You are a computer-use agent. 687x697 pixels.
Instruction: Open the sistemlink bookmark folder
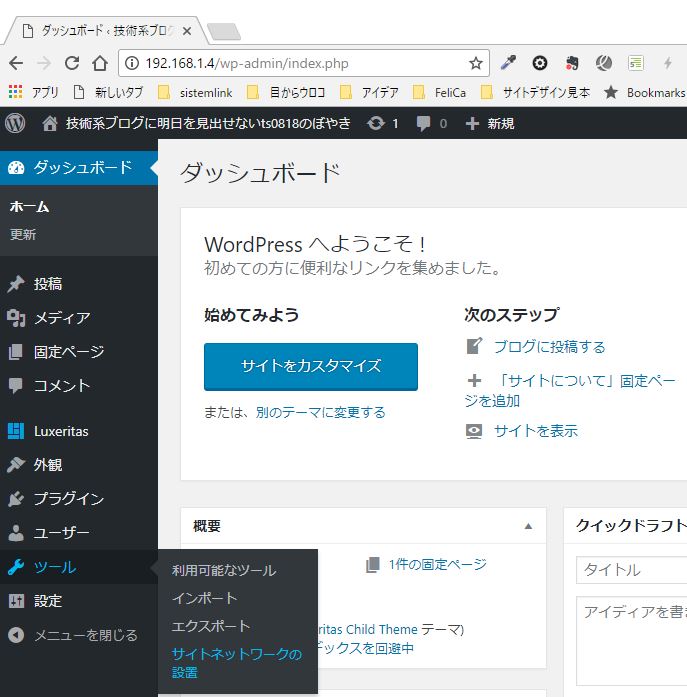click(x=196, y=92)
